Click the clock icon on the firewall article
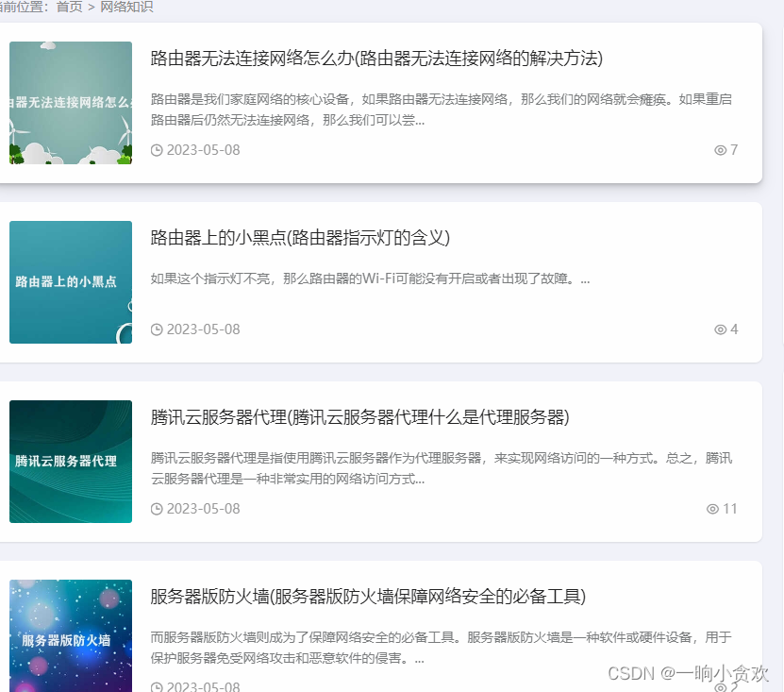Viewport: 784px width, 692px height. pos(157,686)
